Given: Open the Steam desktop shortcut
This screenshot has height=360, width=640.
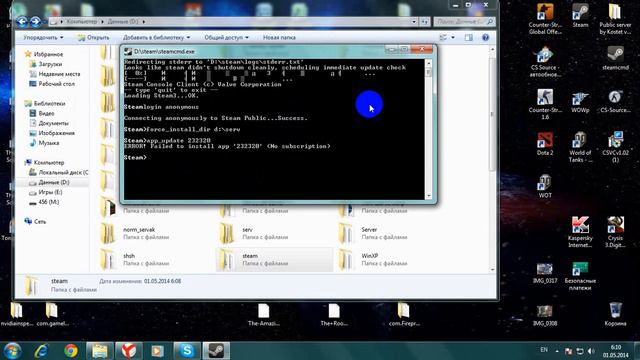Looking at the screenshot, I should [580, 16].
